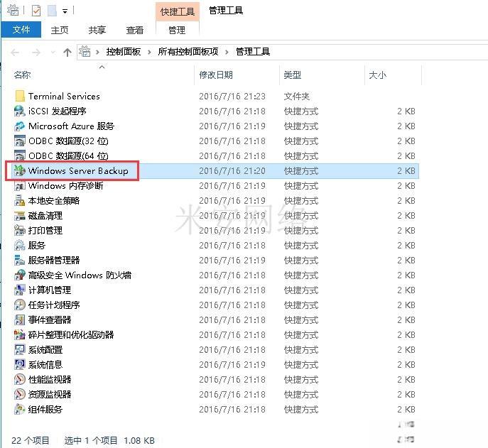Open the quick access toolbar customize dropdown
Viewport: 488px width, 448px height.
click(x=65, y=11)
